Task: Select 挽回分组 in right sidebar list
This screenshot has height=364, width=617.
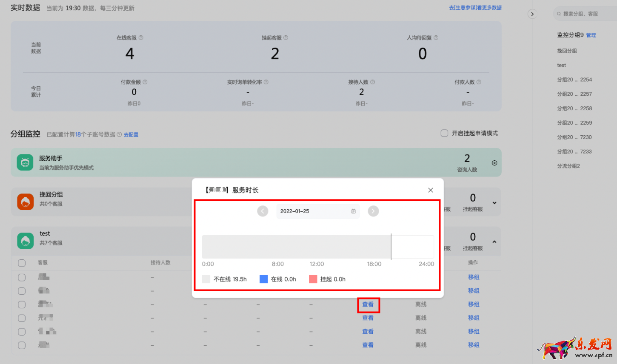Action: click(567, 51)
